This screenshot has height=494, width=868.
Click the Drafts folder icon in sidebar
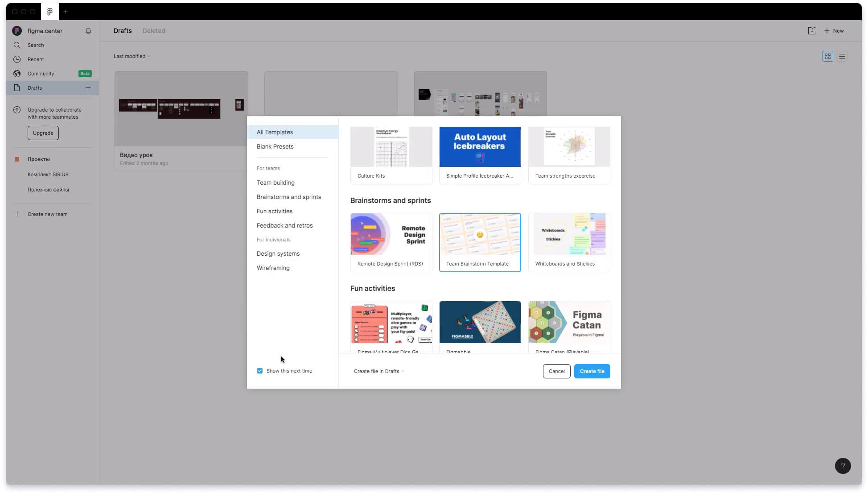pyautogui.click(x=16, y=88)
